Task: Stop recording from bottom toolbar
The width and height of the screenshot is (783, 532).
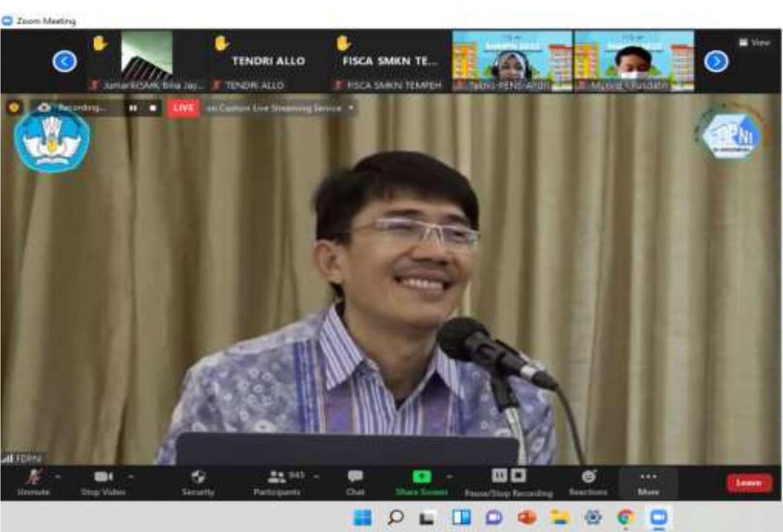Action: click(x=518, y=476)
